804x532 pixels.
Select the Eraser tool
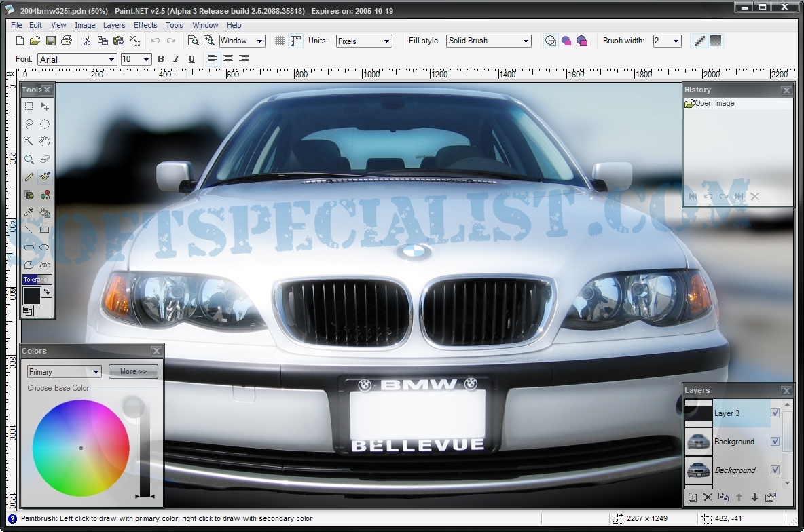[45, 159]
